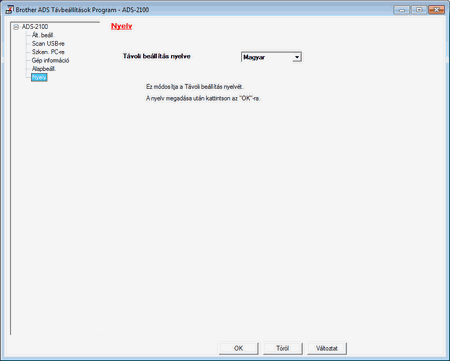The width and height of the screenshot is (450, 361).
Task: Click the Brother app icon in title bar
Action: pos(9,10)
